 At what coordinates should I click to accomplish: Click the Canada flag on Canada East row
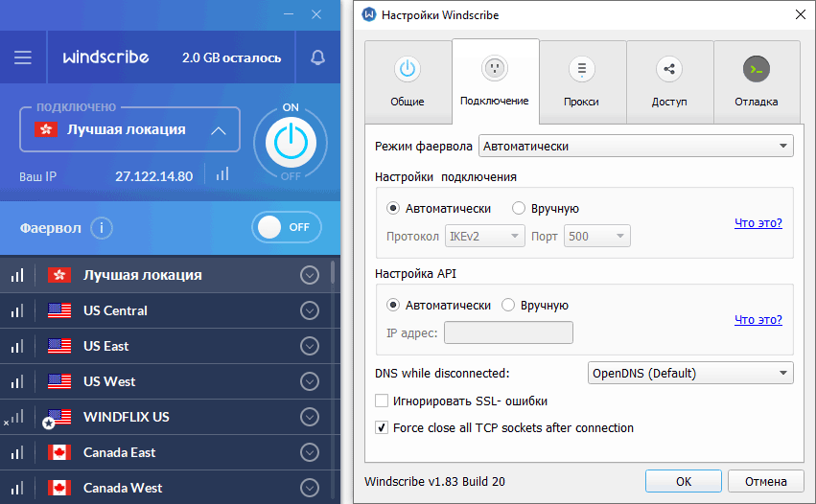pyautogui.click(x=59, y=452)
